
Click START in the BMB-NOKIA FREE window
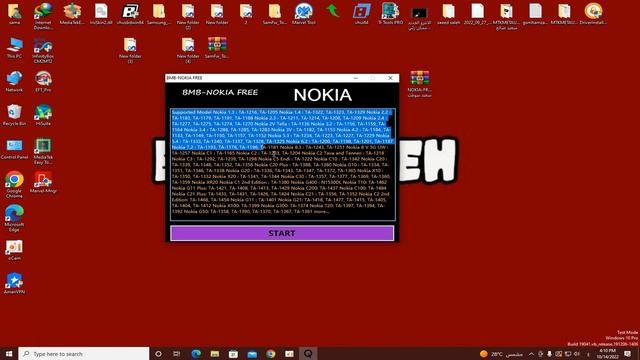282,233
